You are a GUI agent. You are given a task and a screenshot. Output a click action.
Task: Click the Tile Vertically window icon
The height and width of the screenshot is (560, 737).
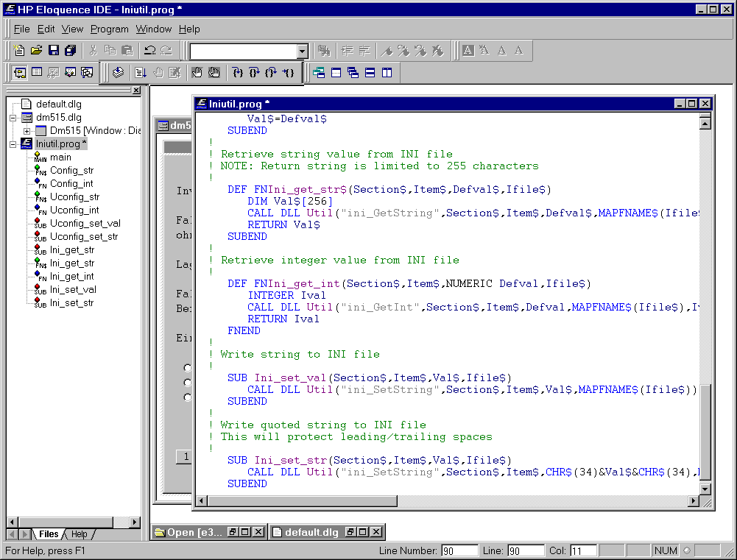(x=387, y=72)
